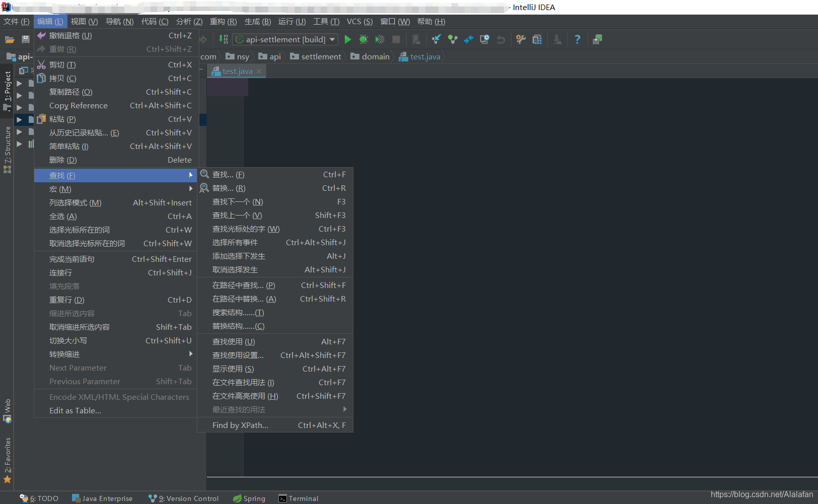Click the Stop square icon
This screenshot has width=818, height=504.
point(396,39)
